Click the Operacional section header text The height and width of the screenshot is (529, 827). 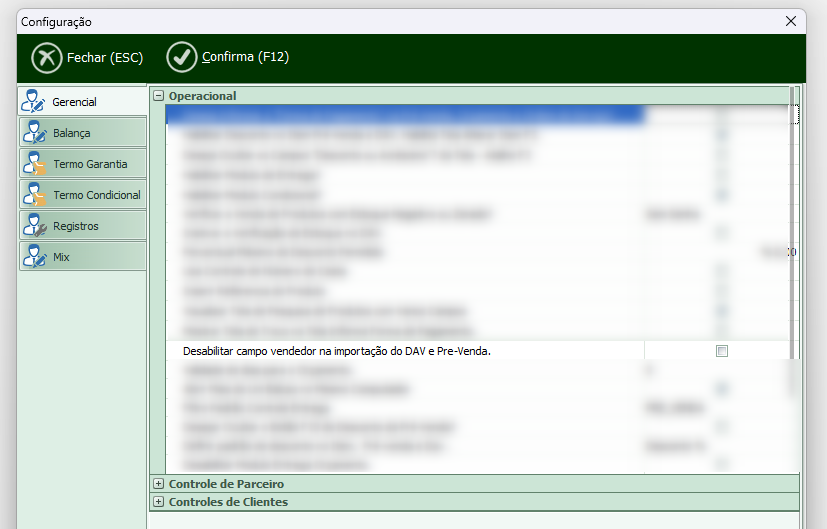click(203, 96)
